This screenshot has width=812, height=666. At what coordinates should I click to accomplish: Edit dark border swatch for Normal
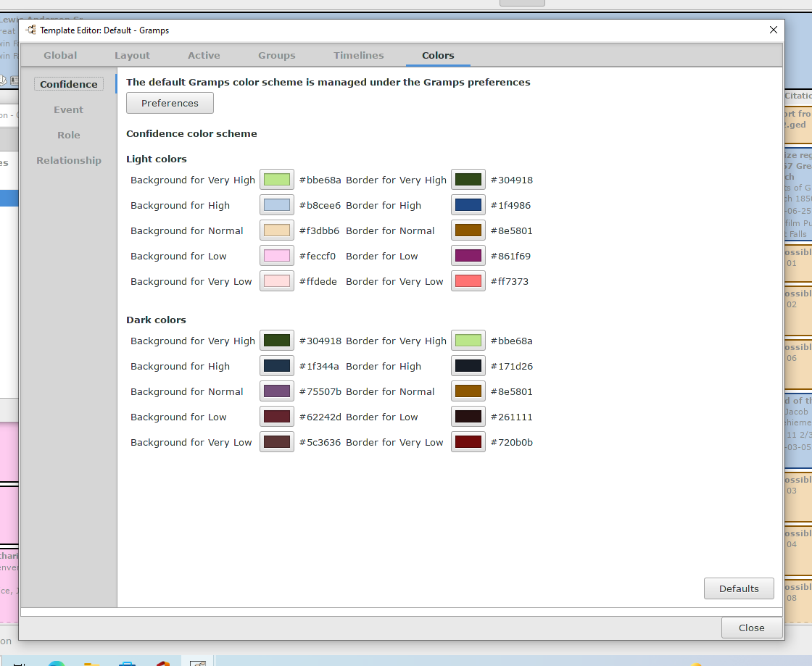click(x=468, y=391)
